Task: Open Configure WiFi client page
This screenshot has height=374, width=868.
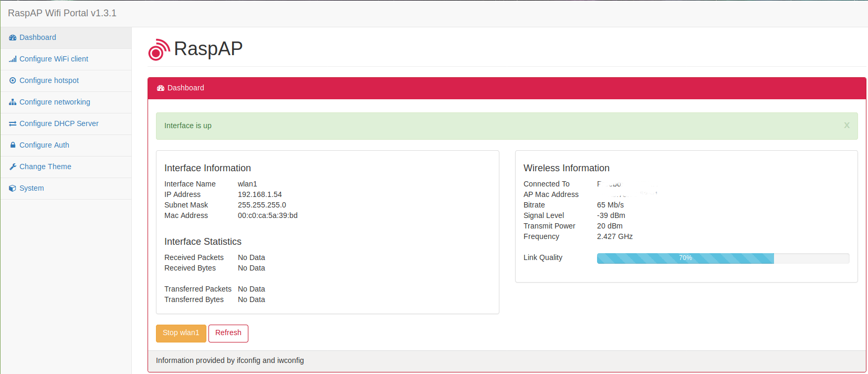Action: tap(66, 59)
